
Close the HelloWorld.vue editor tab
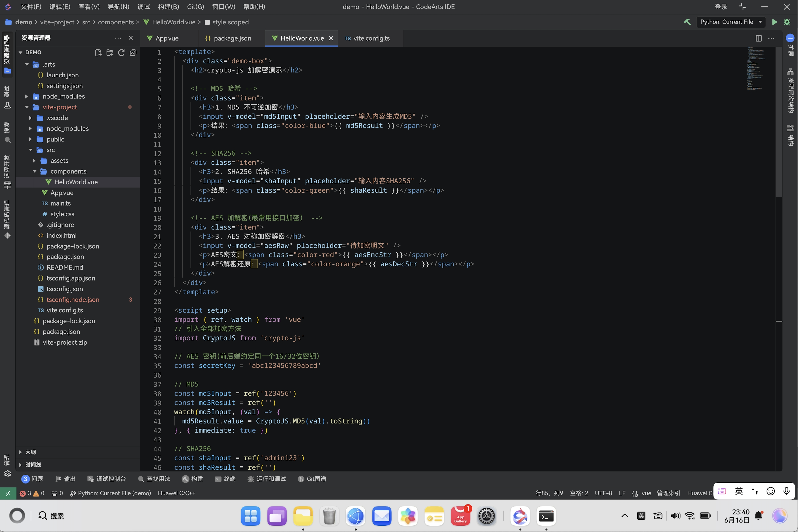pyautogui.click(x=331, y=38)
